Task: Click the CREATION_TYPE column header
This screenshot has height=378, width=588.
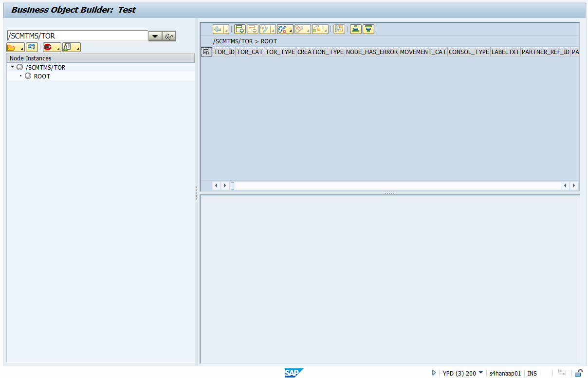Action: (x=320, y=52)
